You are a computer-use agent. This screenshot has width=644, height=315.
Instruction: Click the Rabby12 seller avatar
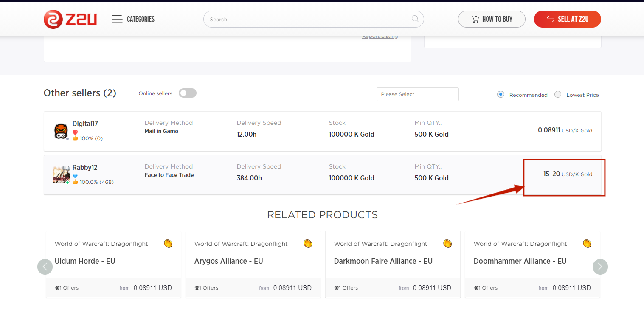(x=61, y=175)
